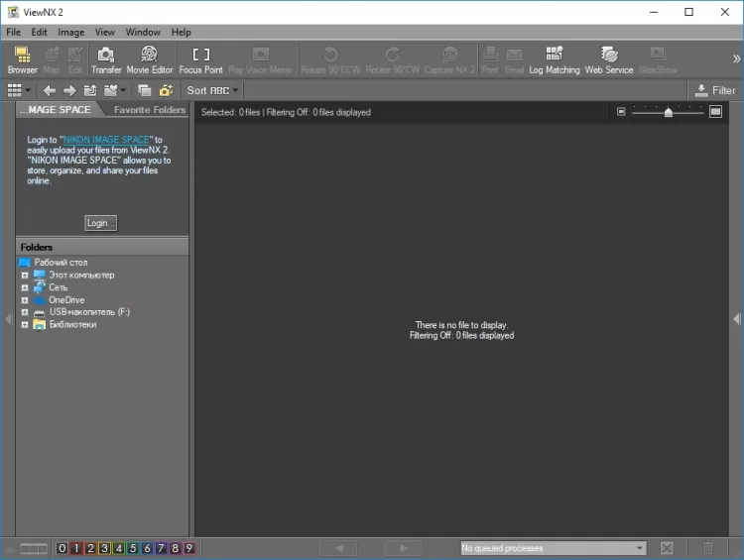Image resolution: width=744 pixels, height=560 pixels.
Task: Apply label 9 in bottom bar
Action: pos(188,548)
